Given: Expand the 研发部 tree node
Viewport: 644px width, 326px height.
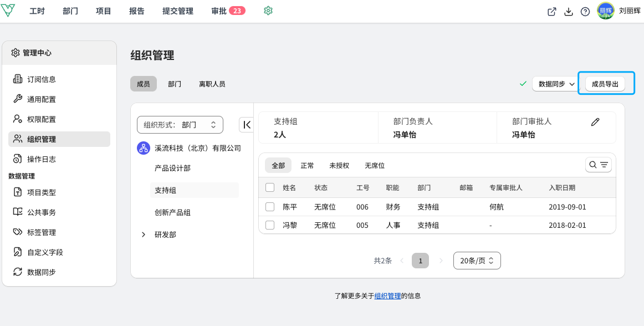Looking at the screenshot, I should coord(144,235).
